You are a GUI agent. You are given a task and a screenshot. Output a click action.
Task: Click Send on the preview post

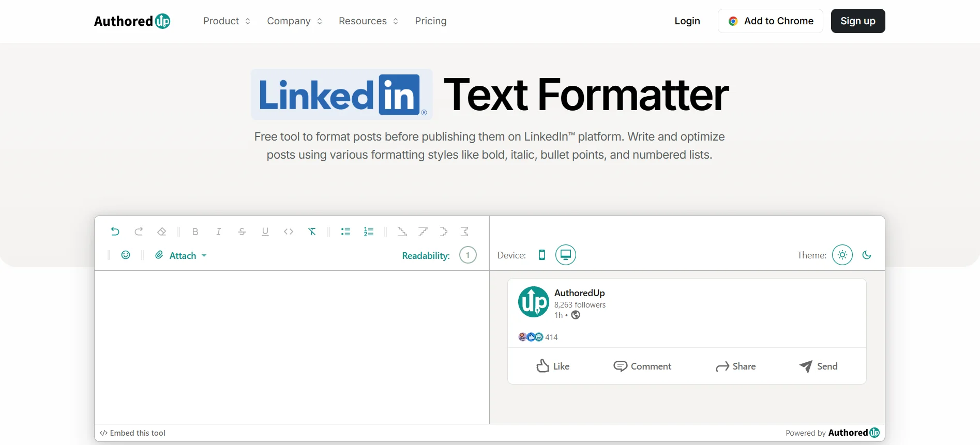coord(819,366)
